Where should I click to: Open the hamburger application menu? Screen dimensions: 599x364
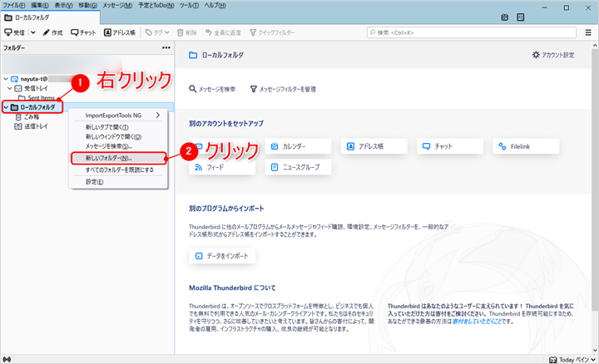(588, 32)
